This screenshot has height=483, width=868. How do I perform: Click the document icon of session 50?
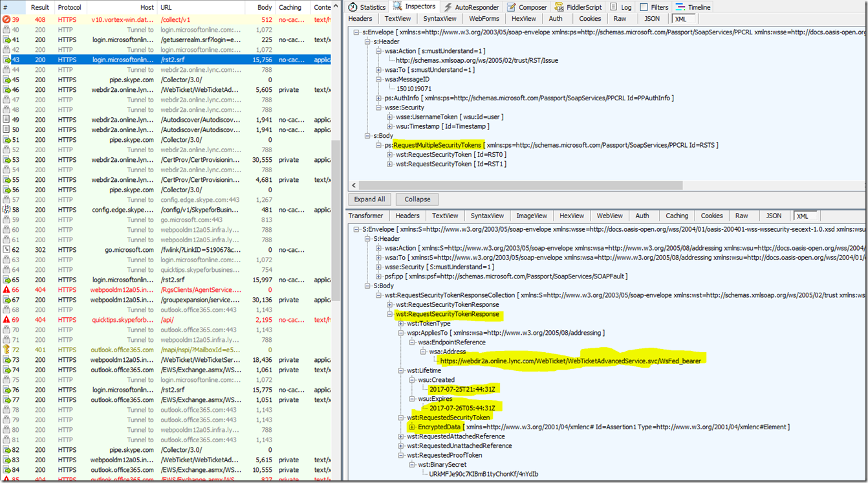6,130
